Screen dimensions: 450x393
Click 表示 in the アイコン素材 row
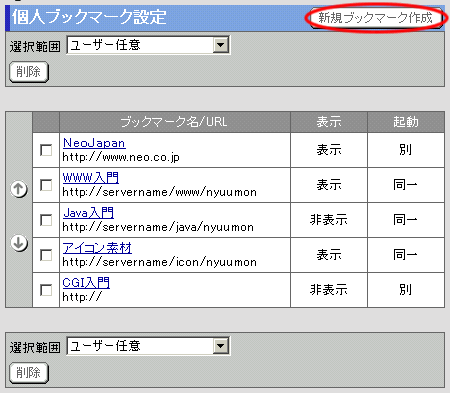pyautogui.click(x=329, y=255)
